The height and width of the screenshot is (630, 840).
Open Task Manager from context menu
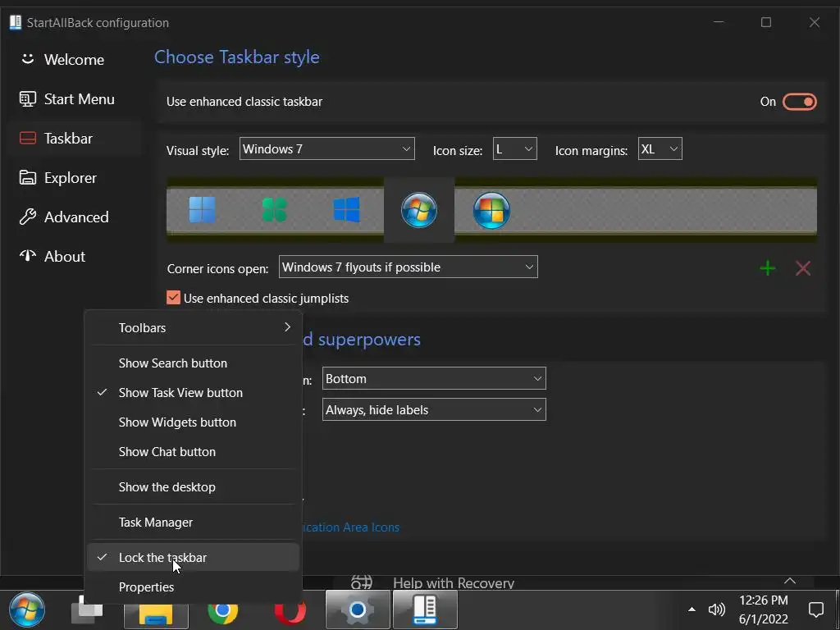[x=194, y=523]
